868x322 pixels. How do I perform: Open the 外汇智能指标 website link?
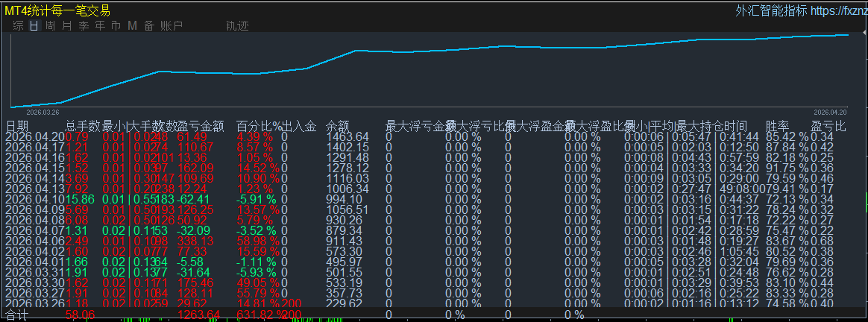802,10
